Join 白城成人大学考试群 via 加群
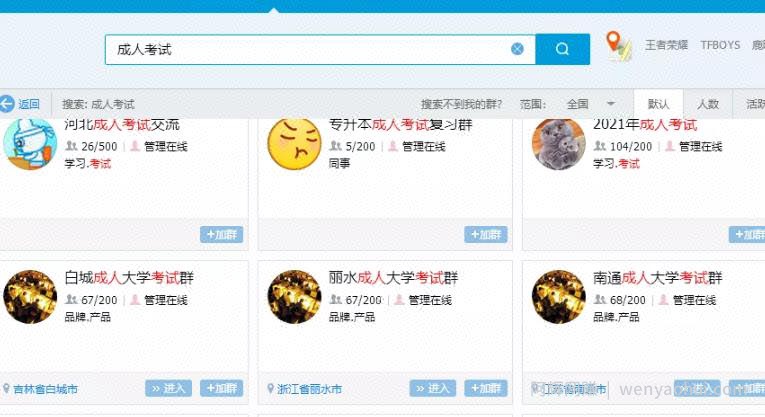This screenshot has width=765, height=417. point(221,388)
